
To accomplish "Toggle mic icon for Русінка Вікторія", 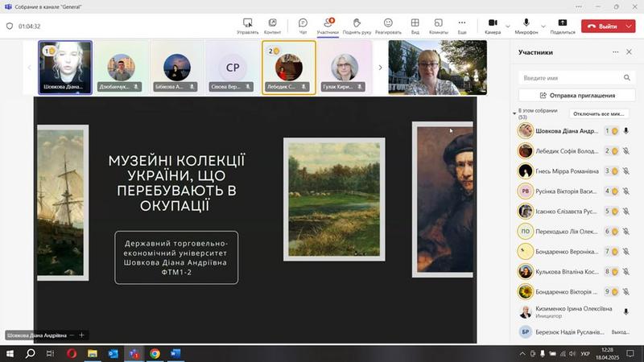I will (x=626, y=191).
